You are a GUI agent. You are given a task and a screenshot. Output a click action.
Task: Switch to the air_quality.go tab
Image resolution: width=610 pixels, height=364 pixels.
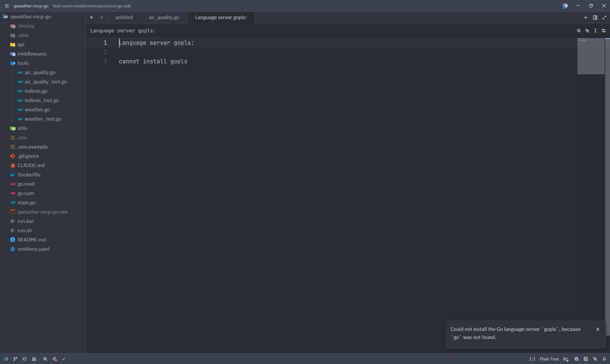click(164, 17)
